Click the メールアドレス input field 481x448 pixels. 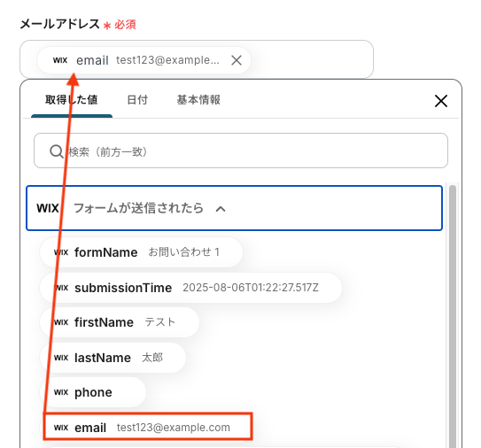tap(197, 58)
